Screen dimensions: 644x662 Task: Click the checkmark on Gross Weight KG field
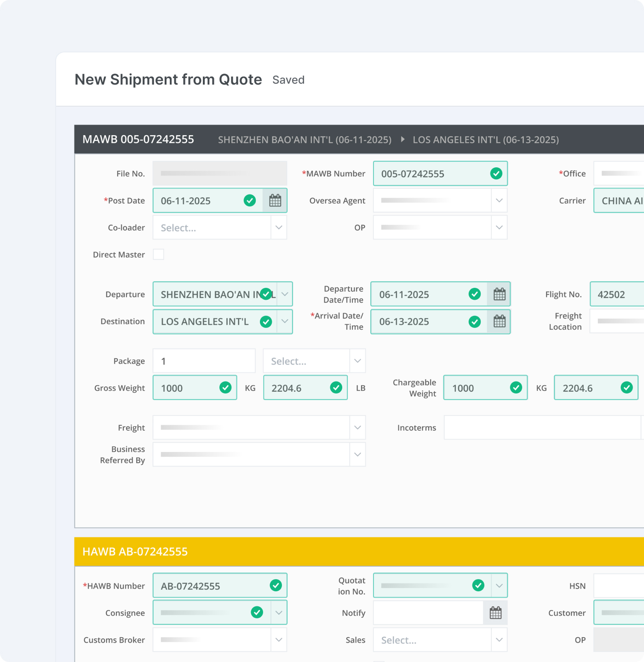[x=225, y=388]
